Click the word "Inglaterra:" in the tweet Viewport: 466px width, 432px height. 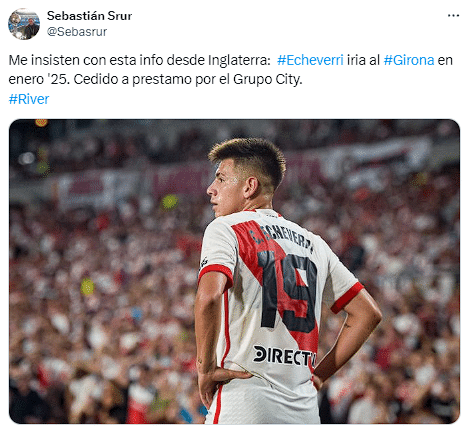239,60
